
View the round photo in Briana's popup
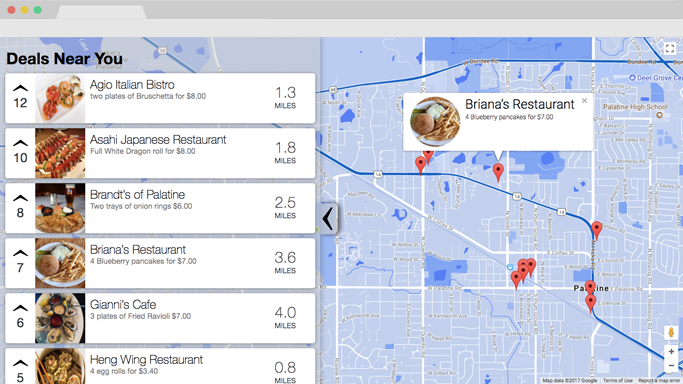(435, 121)
